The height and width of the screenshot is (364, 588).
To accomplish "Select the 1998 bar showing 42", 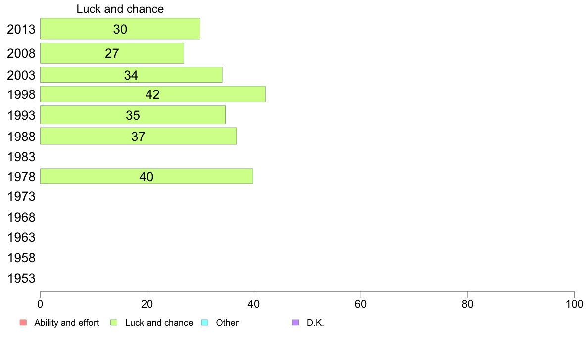I will [x=153, y=94].
